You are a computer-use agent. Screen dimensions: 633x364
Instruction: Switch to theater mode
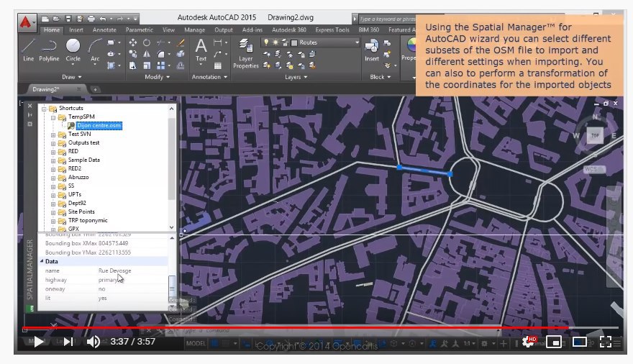click(579, 342)
